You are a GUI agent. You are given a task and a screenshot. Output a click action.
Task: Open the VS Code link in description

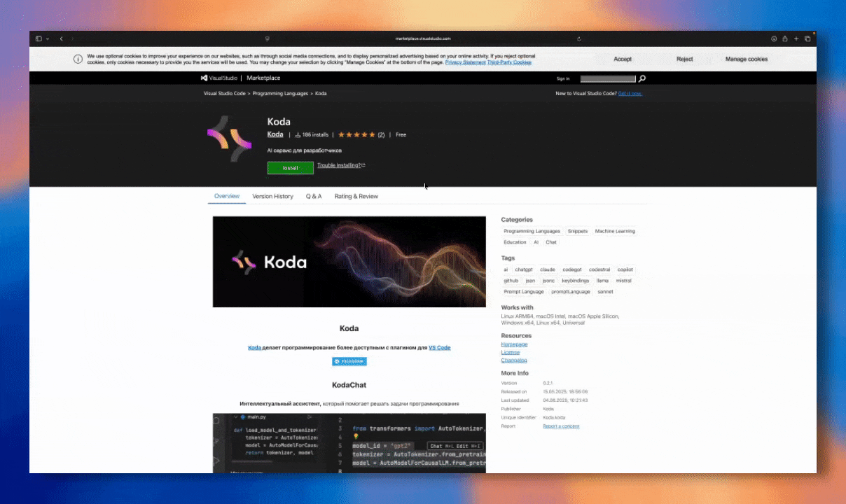[x=440, y=347]
